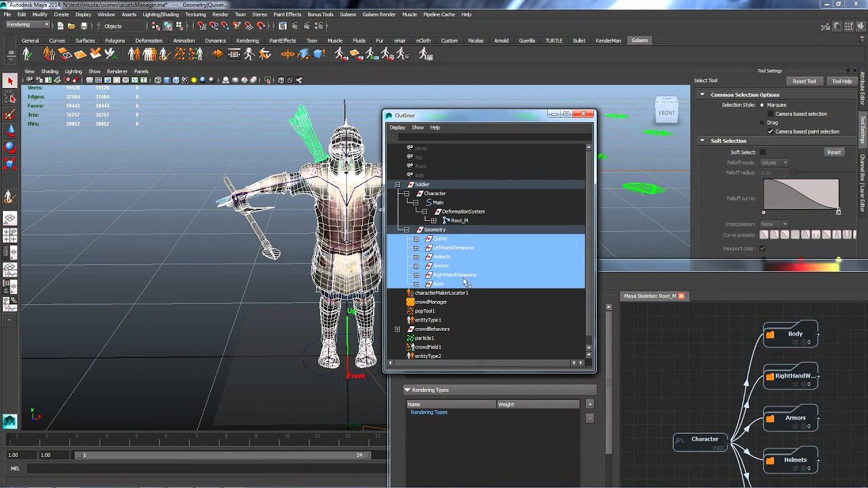Open viewport Shading menu

(50, 71)
